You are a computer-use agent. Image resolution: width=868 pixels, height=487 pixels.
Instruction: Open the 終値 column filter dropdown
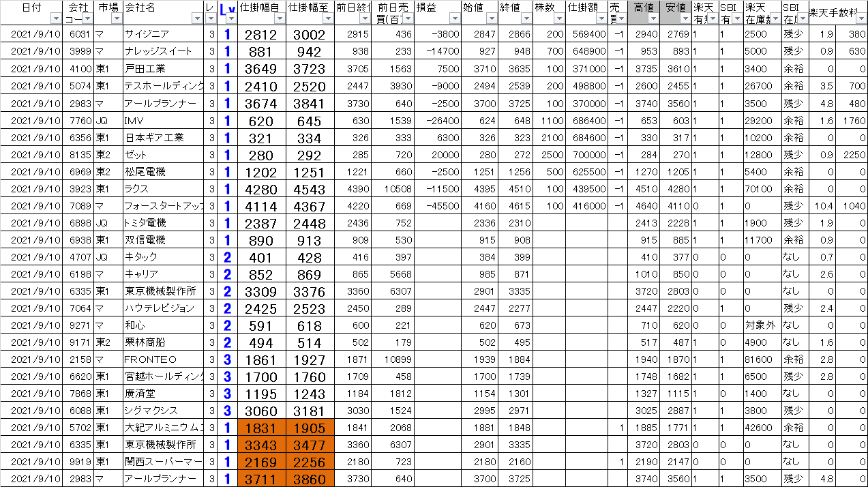(528, 20)
